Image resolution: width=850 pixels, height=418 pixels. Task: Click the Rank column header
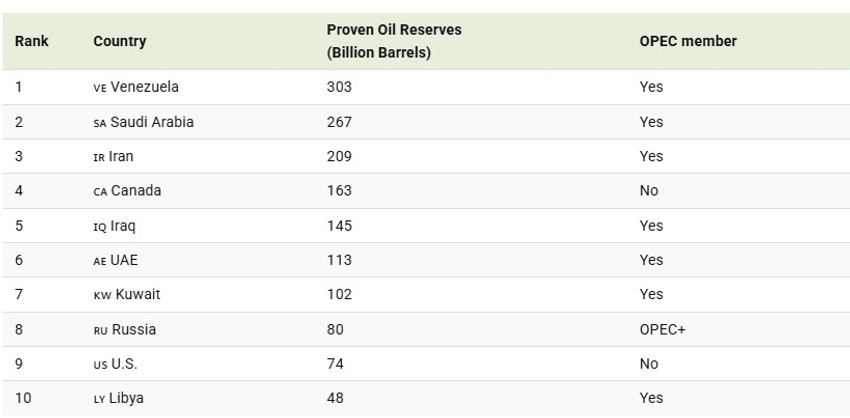(x=32, y=41)
